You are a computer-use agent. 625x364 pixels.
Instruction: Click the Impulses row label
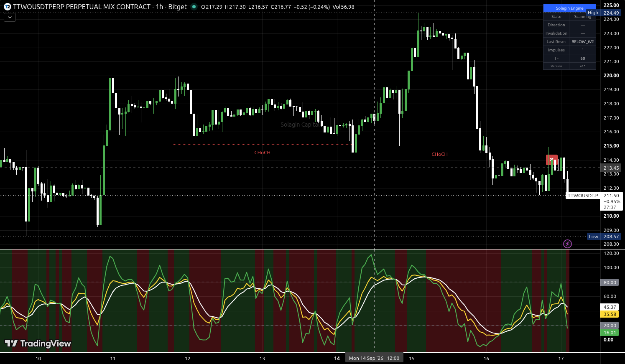coord(556,50)
